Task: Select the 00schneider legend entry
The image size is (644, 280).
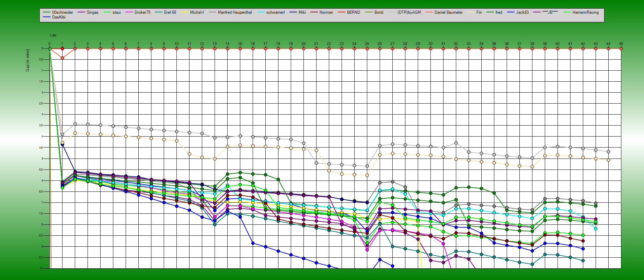Action: [x=58, y=12]
